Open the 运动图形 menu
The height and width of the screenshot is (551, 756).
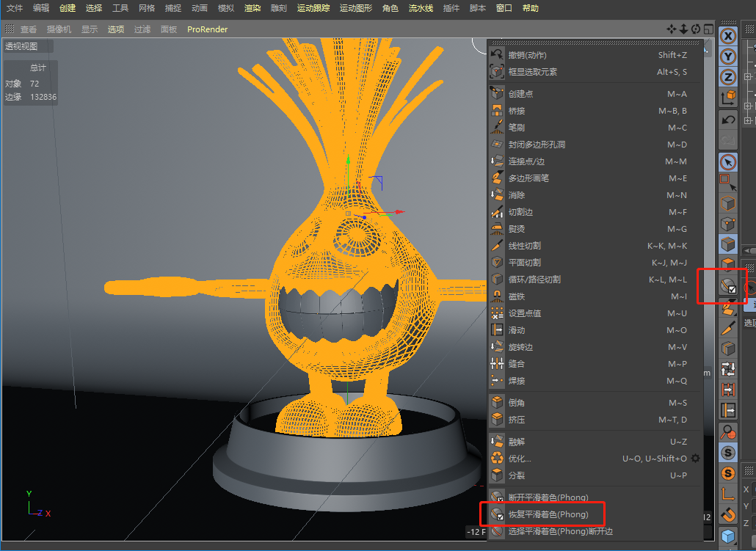click(x=356, y=8)
